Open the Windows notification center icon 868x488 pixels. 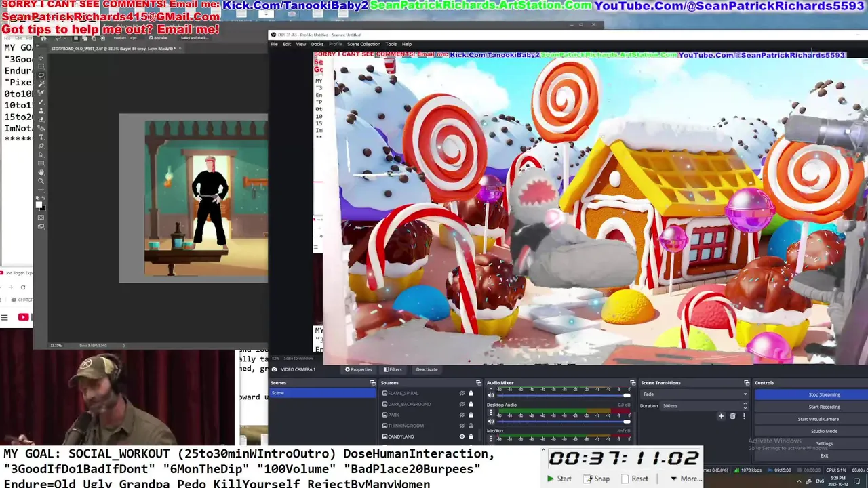tap(856, 481)
